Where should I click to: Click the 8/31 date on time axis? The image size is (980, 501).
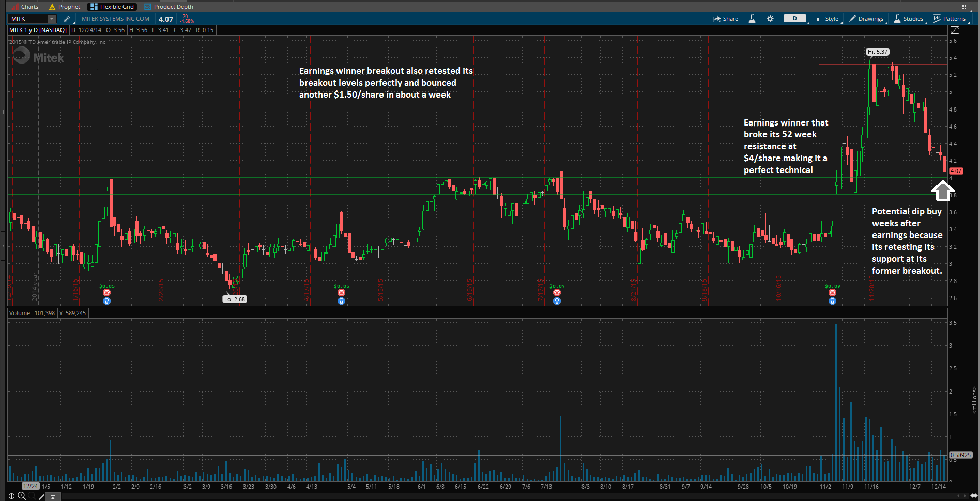(x=665, y=487)
